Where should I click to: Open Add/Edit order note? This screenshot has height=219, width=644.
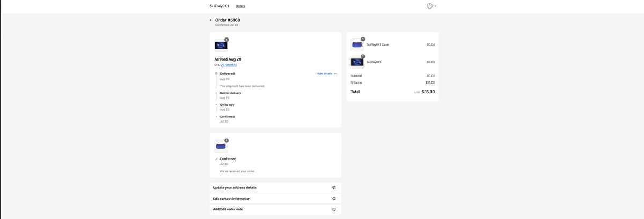click(x=275, y=209)
